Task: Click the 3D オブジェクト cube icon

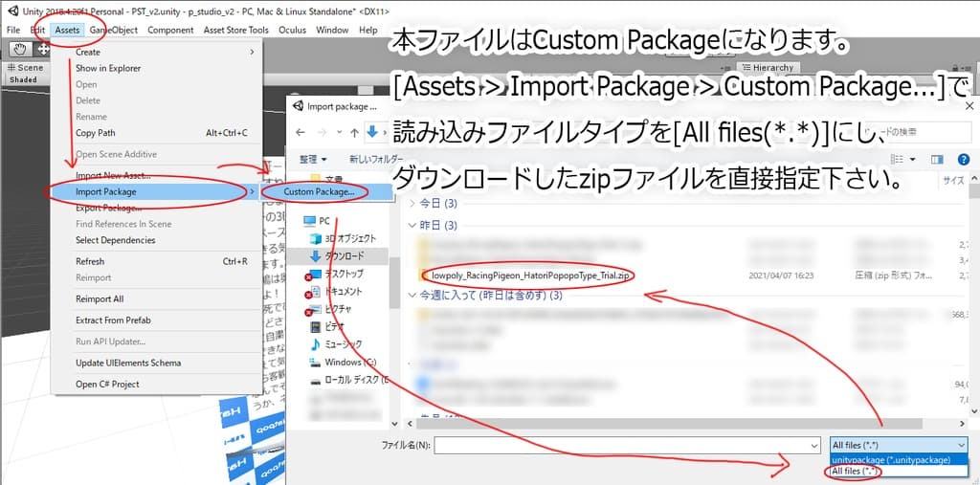Action: (316, 238)
